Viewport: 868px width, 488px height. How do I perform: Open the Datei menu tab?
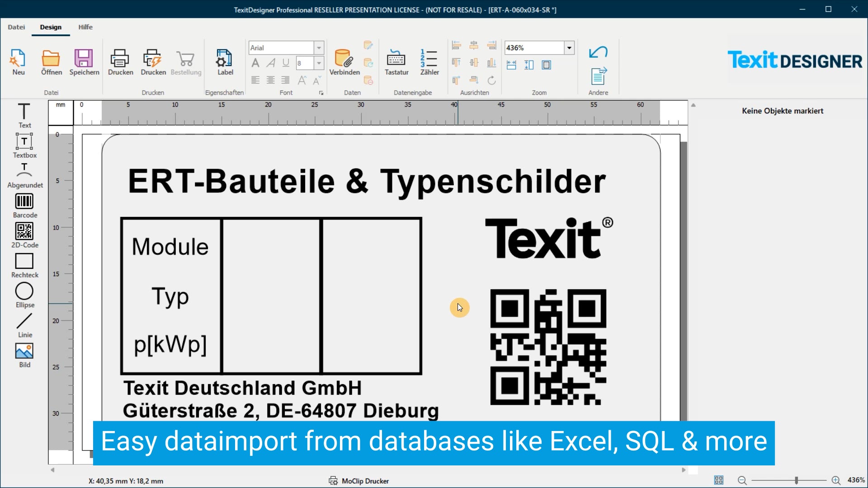[x=16, y=27]
